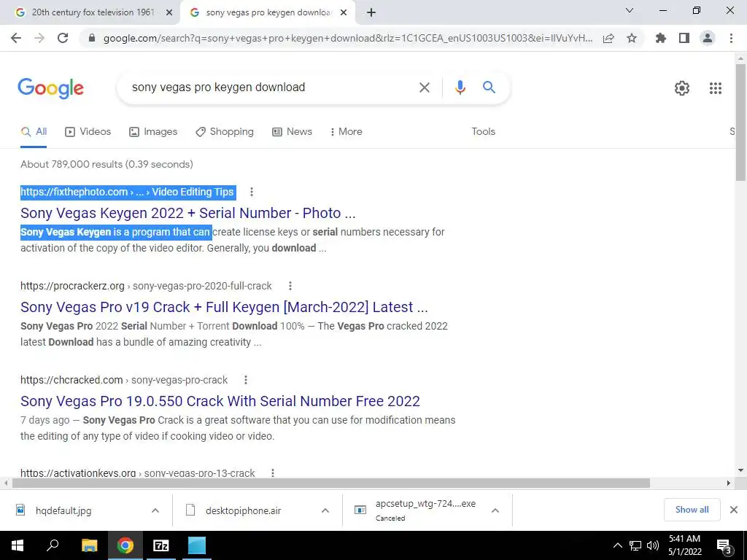Viewport: 747px width, 560px height.
Task: Open a new tab with plus button
Action: pos(371,13)
